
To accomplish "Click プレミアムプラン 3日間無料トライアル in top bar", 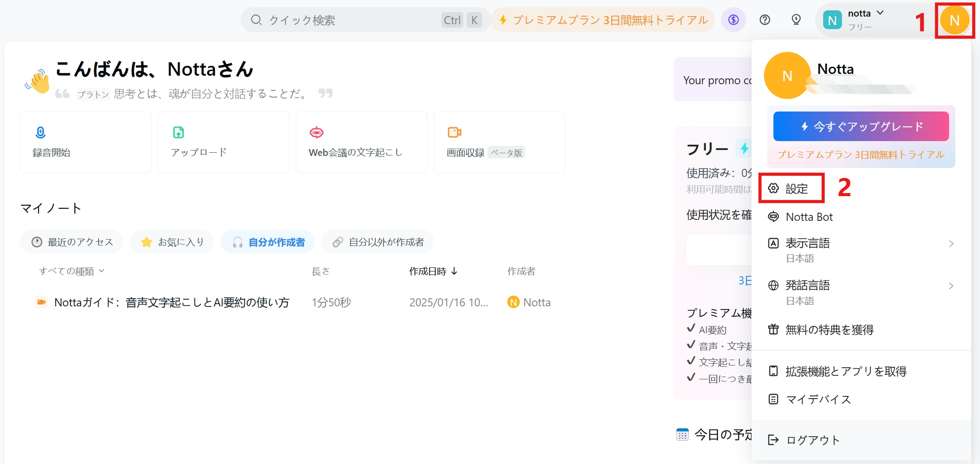I will (x=603, y=20).
